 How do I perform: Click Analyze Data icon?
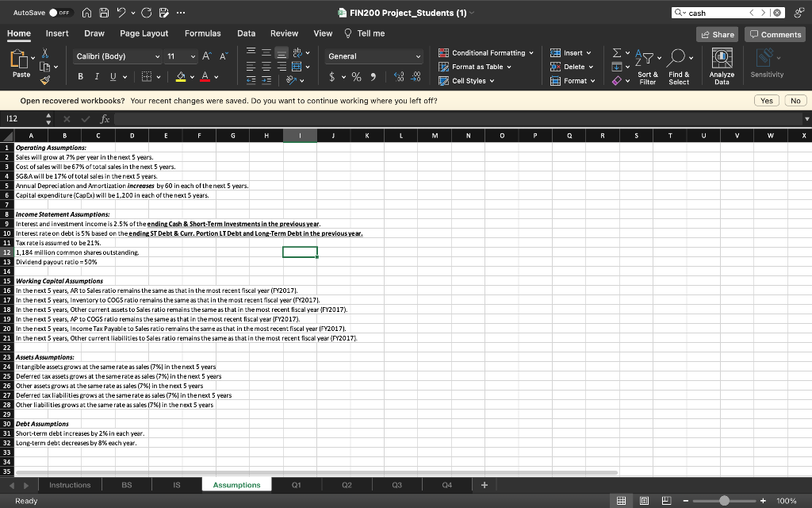722,67
